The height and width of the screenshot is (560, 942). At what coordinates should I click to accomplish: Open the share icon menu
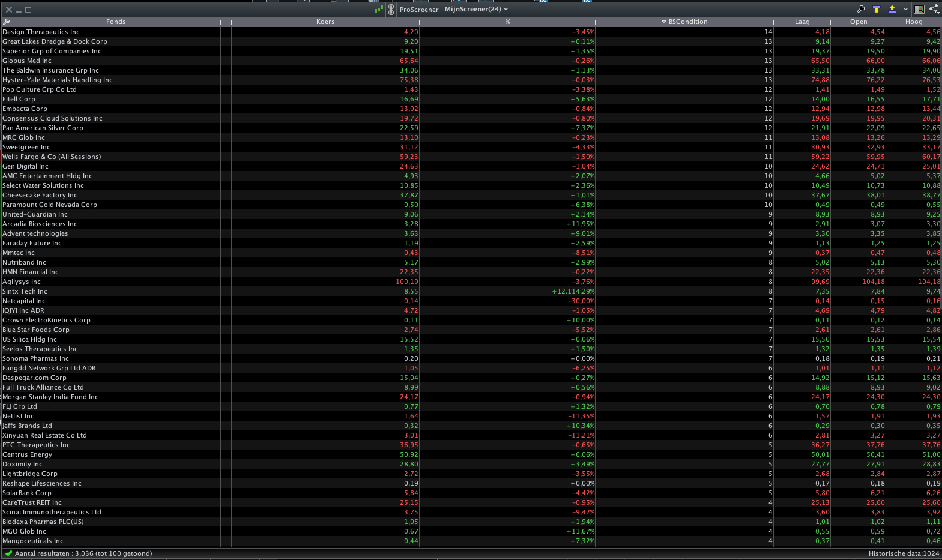[x=934, y=9]
